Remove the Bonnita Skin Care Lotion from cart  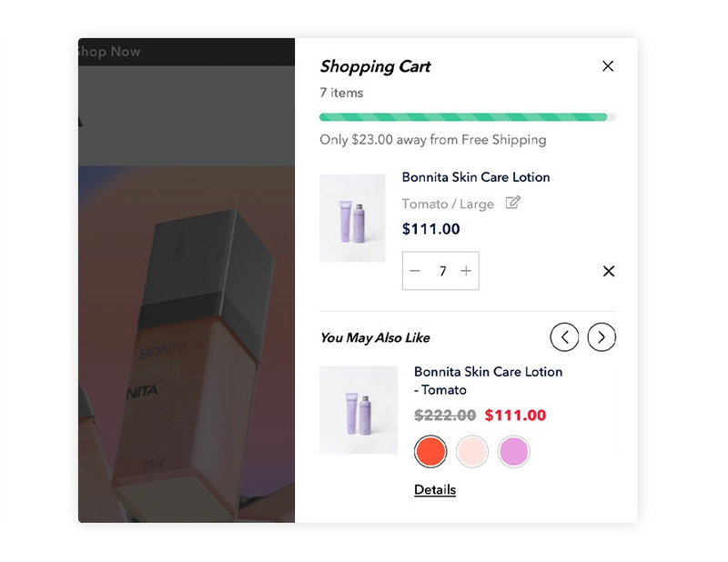click(x=608, y=271)
